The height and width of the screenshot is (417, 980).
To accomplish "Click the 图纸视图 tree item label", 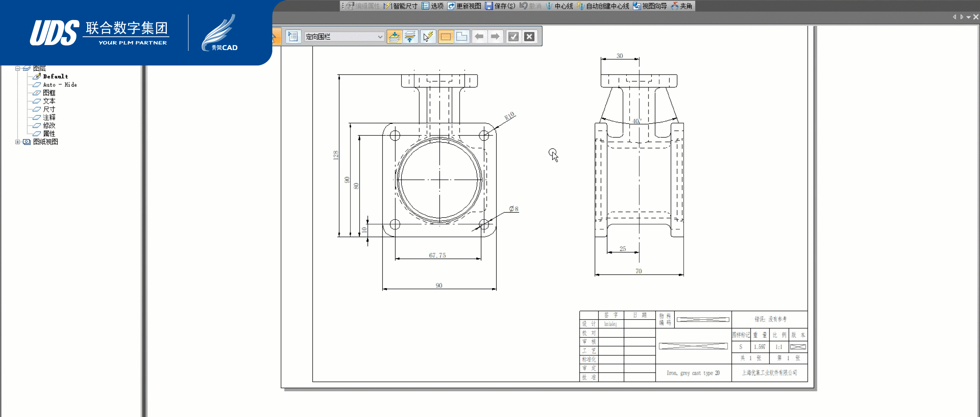I will [x=45, y=142].
